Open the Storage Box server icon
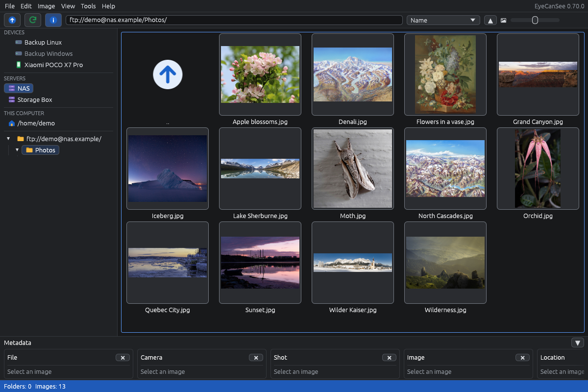 click(12, 99)
